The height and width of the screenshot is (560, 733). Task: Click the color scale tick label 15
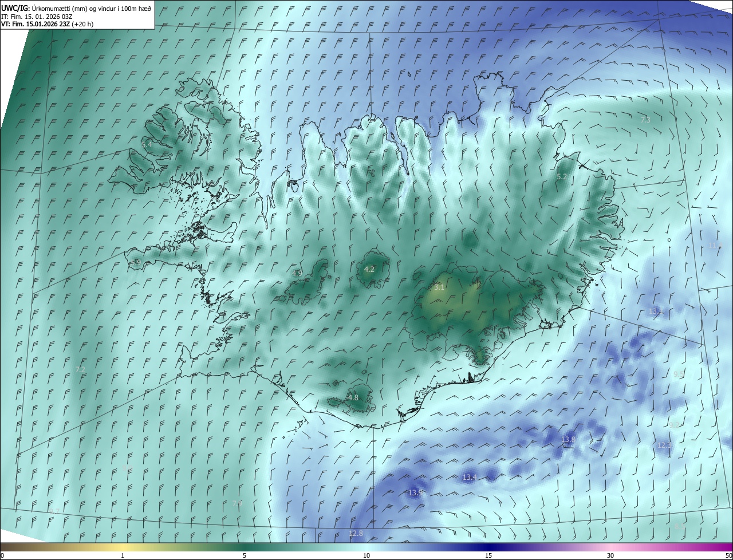488,555
